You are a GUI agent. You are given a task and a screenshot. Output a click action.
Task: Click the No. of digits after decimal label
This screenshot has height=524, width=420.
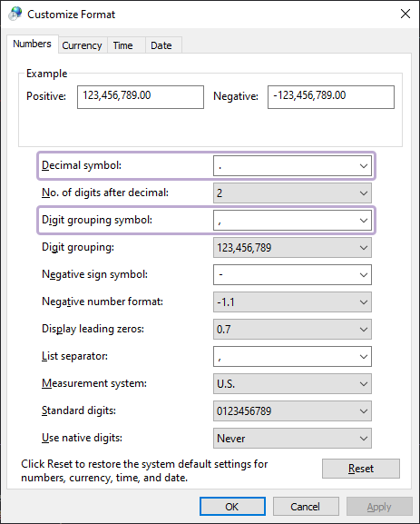[105, 193]
